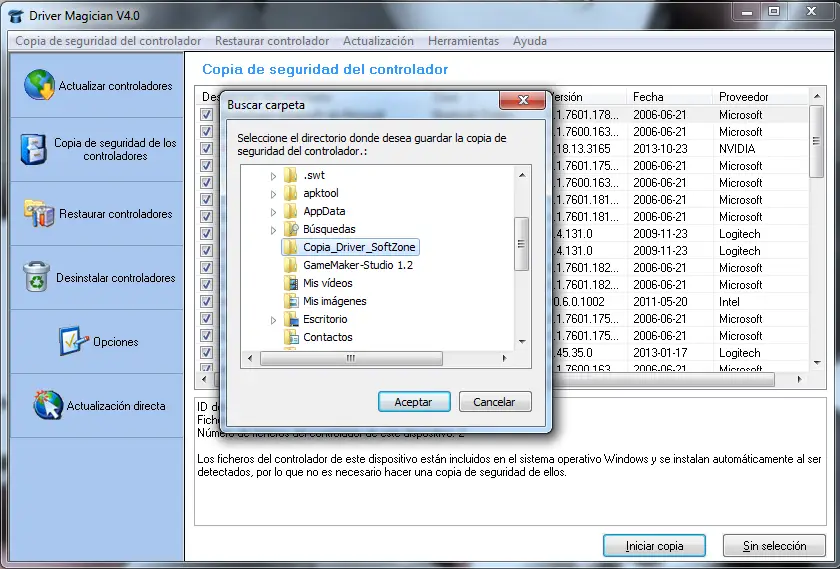The height and width of the screenshot is (569, 840).
Task: Click the Iniciar copia button
Action: [654, 545]
